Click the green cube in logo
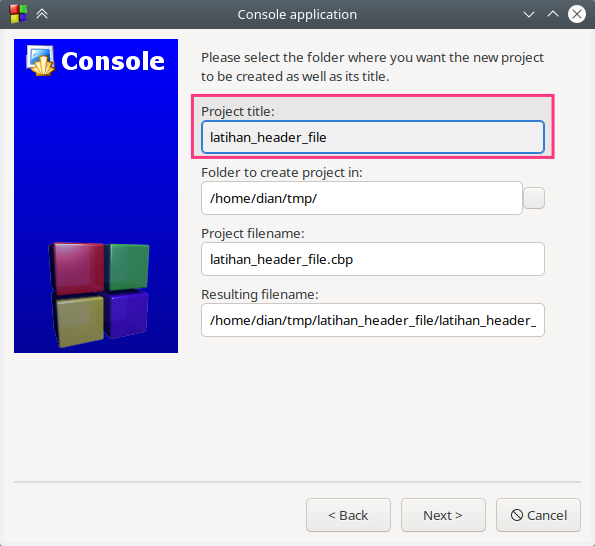 pyautogui.click(x=127, y=266)
